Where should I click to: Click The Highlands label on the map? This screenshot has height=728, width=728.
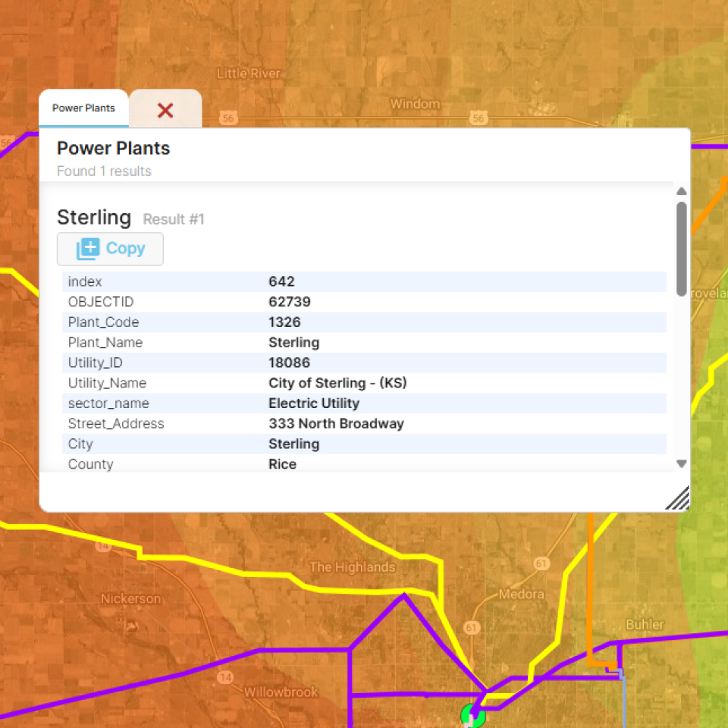tap(352, 567)
